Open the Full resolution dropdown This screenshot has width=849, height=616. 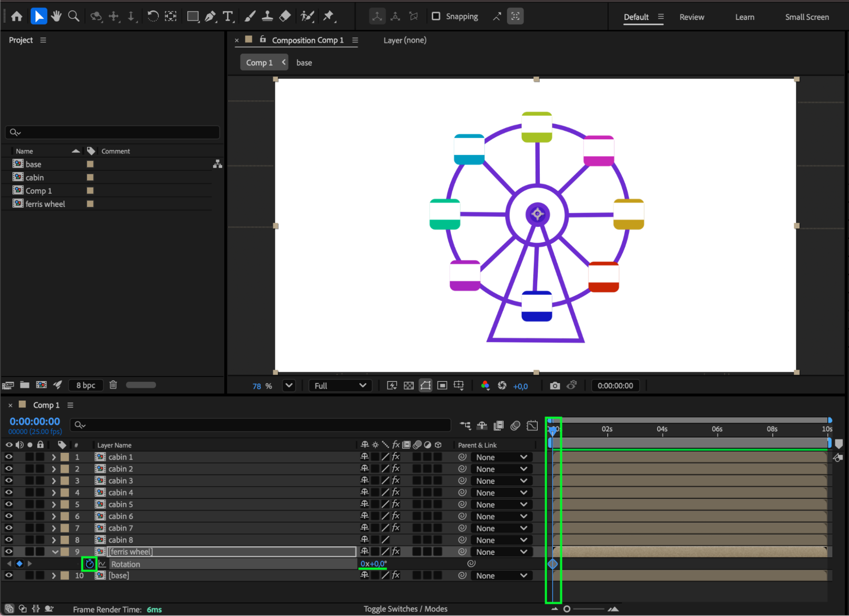tap(340, 386)
